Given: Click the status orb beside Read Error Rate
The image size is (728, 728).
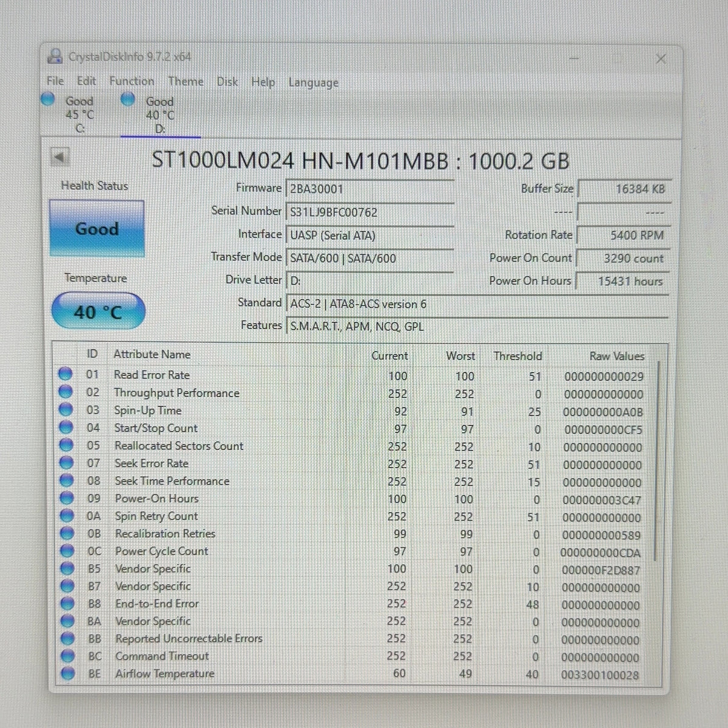Looking at the screenshot, I should click(x=66, y=374).
